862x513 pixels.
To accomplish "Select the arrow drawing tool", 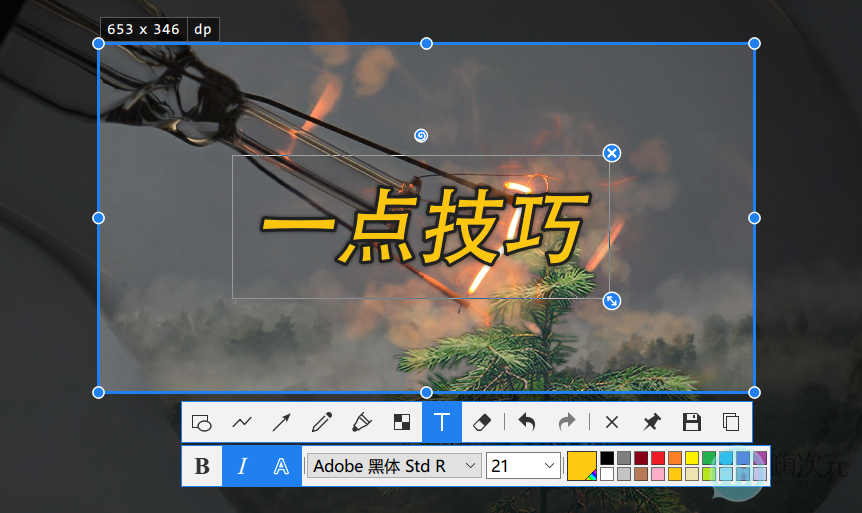I will pos(281,423).
